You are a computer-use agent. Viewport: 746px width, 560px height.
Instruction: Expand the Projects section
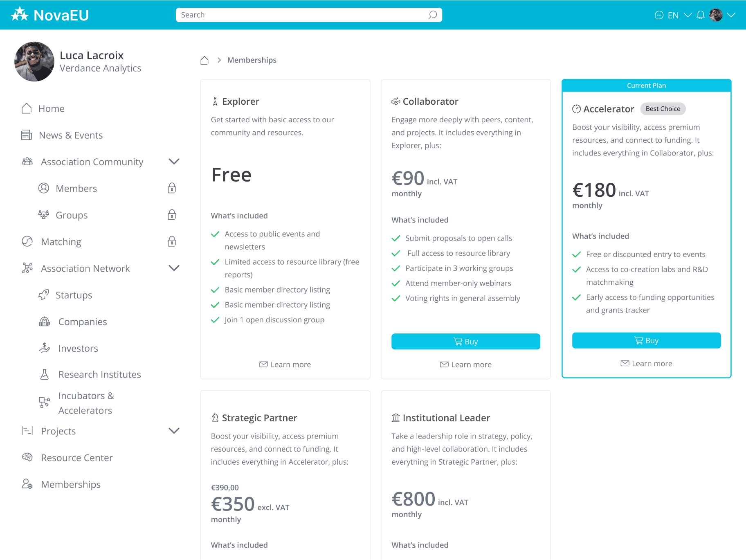[x=174, y=431]
